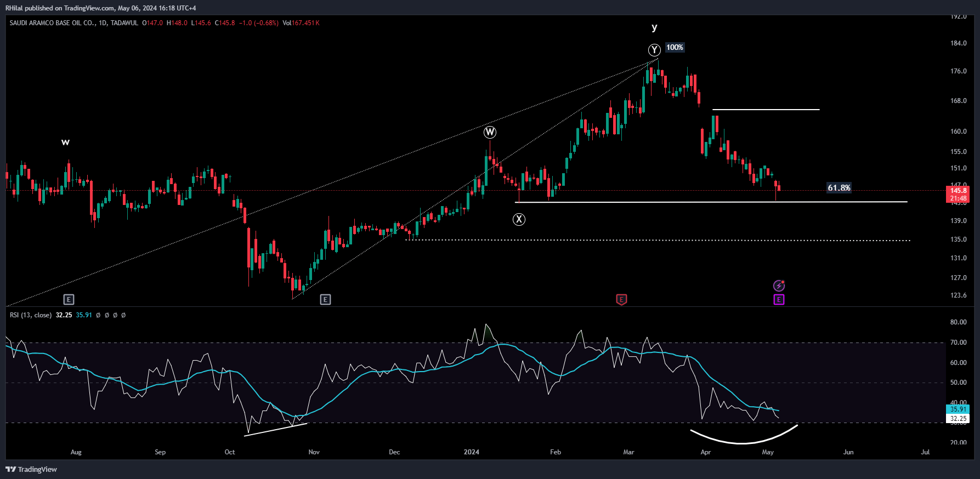Click the 184.0 price axis label
980x479 pixels.
click(x=959, y=43)
